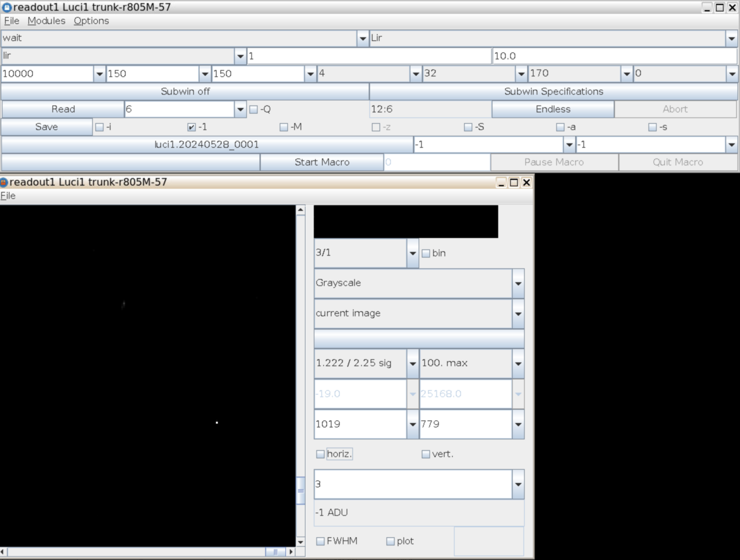Click the input field containing 1 next to lir
This screenshot has height=560, width=740.
369,56
